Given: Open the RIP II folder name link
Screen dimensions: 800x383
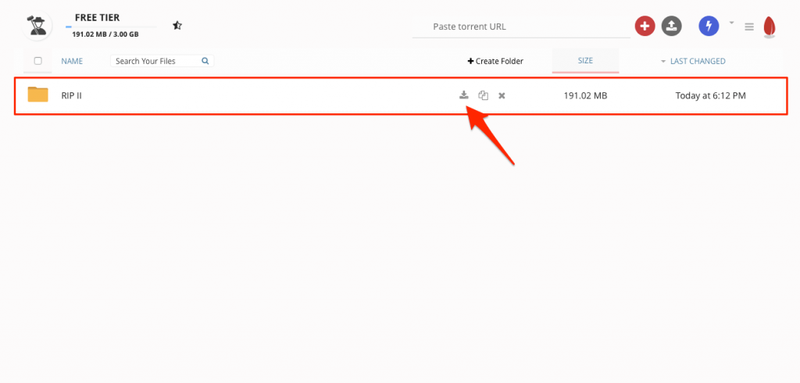Looking at the screenshot, I should 71,95.
